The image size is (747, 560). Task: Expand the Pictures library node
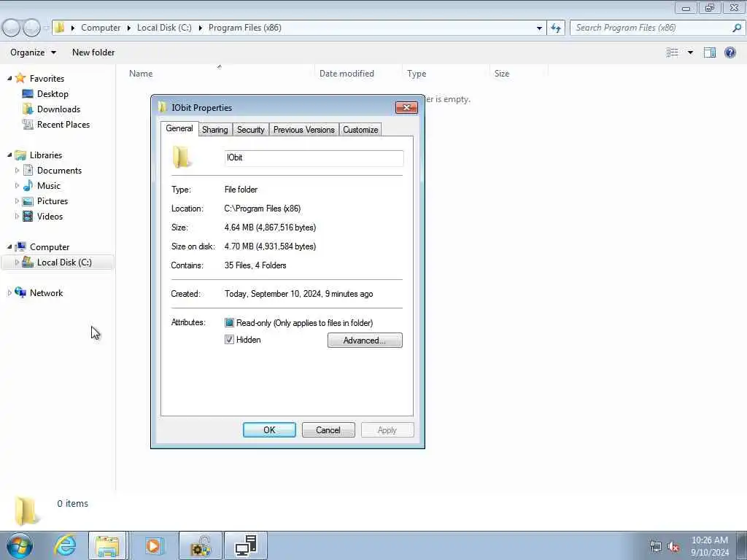[x=18, y=201]
